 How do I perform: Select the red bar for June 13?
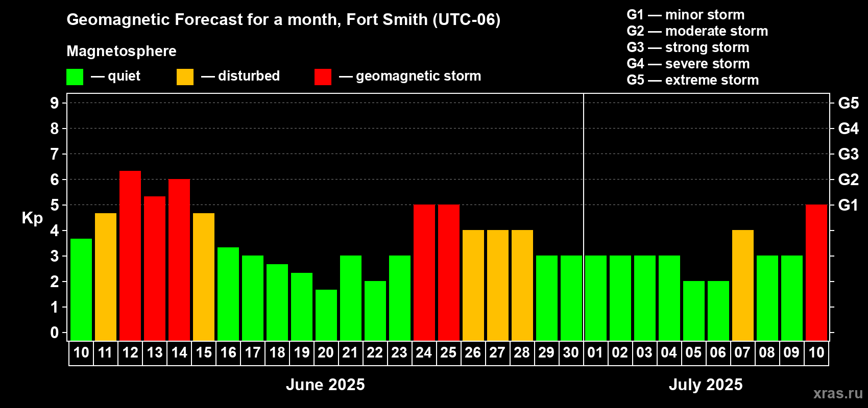[155, 268]
